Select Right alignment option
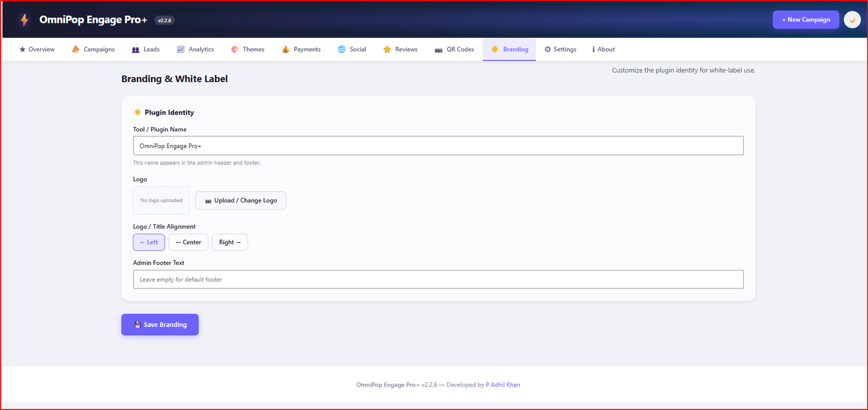 (229, 242)
